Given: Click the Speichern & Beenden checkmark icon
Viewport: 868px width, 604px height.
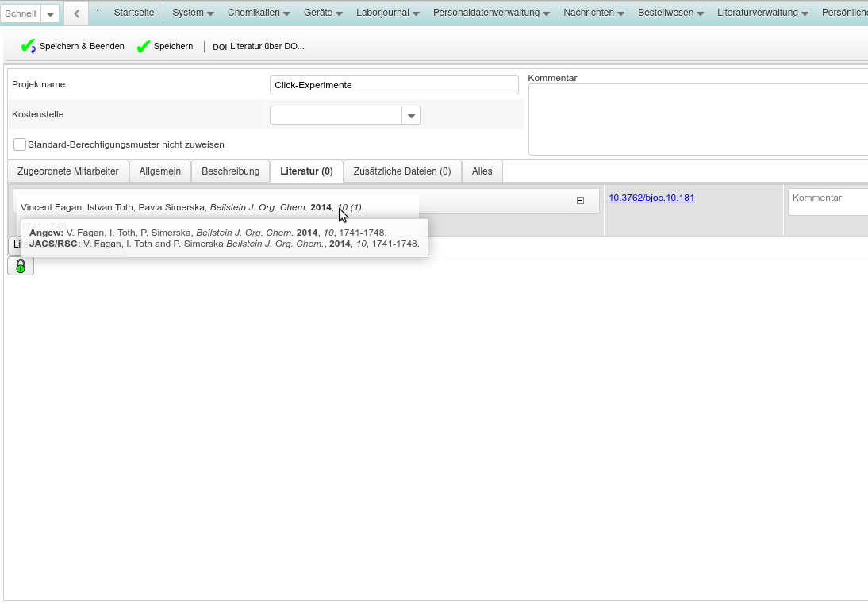Looking at the screenshot, I should (x=28, y=47).
